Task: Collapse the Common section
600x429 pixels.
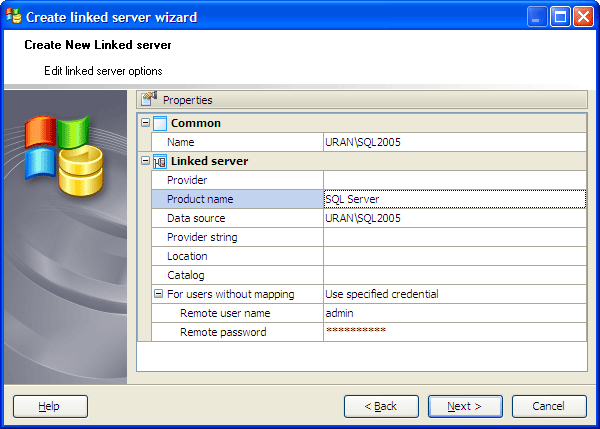Action: coord(145,122)
